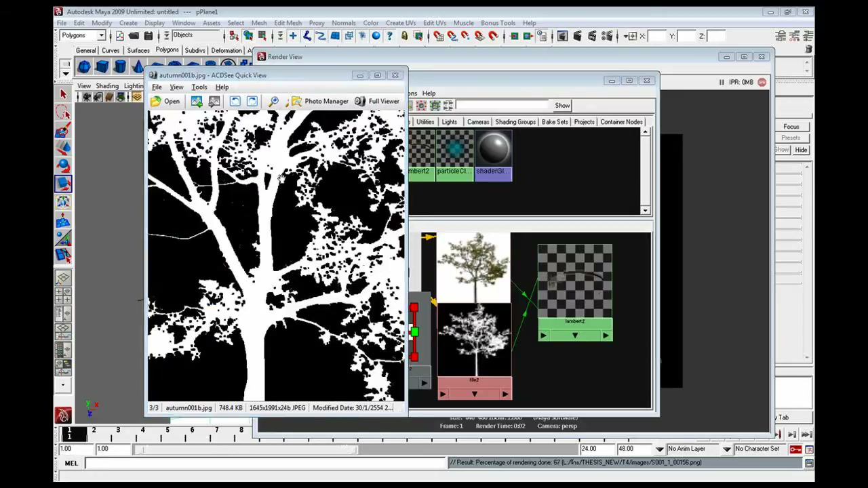The height and width of the screenshot is (488, 868).
Task: Open the Polygons menu set dropdown
Action: [x=102, y=36]
